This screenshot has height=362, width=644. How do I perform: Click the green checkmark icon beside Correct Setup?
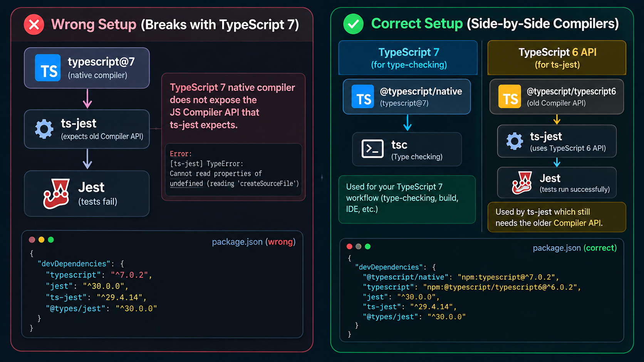[x=353, y=24]
